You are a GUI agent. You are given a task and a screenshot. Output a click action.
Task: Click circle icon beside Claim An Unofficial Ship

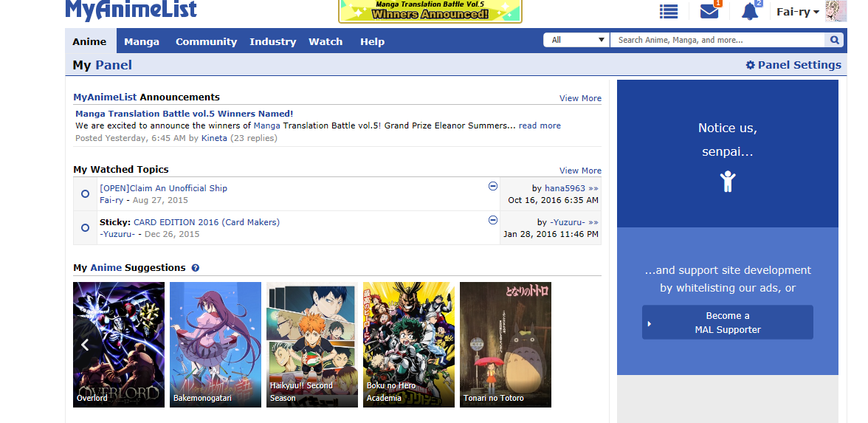tap(86, 193)
